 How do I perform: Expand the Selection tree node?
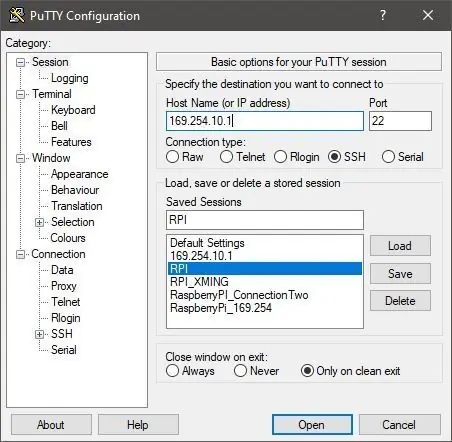point(39,222)
